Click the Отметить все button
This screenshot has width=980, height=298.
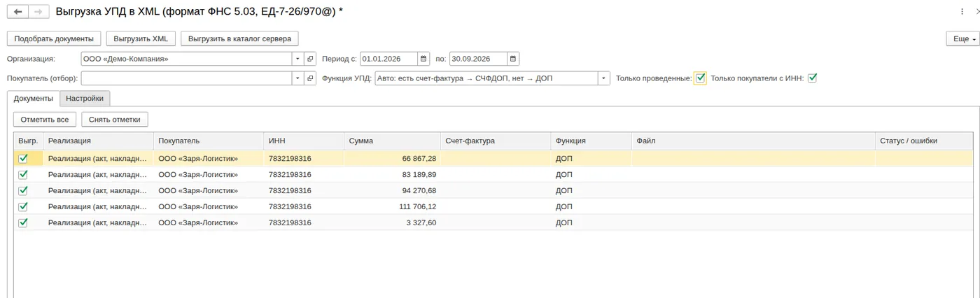tap(45, 120)
